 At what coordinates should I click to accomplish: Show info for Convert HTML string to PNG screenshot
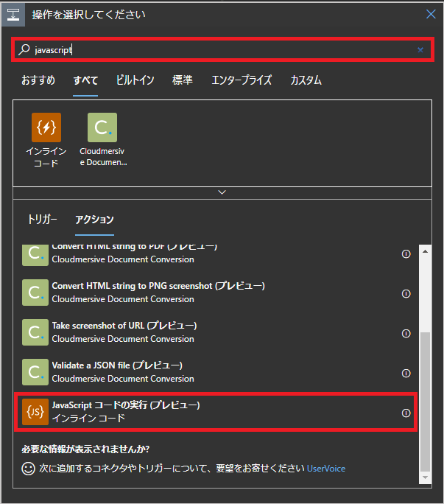tap(406, 294)
